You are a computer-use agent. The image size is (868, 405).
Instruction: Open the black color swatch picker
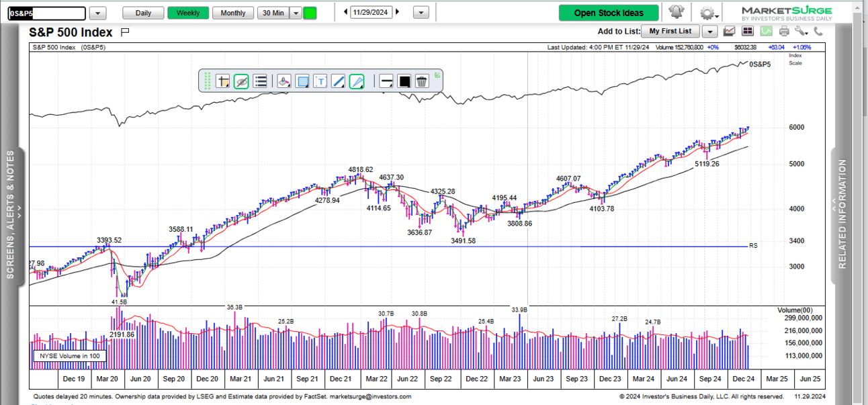point(404,81)
